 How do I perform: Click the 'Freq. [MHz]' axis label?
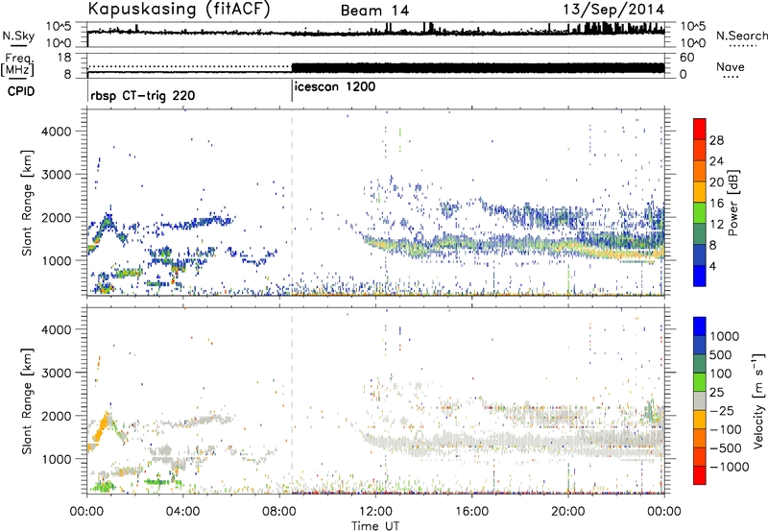pyautogui.click(x=17, y=64)
